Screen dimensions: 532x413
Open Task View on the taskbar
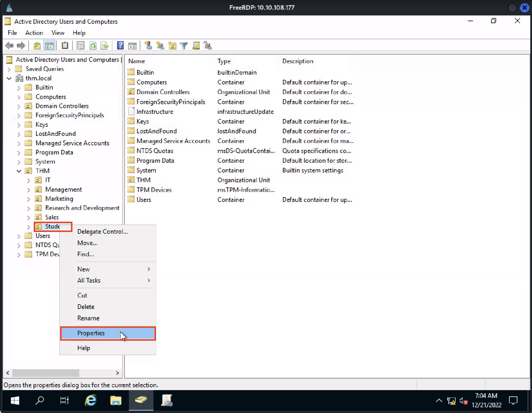pos(64,400)
